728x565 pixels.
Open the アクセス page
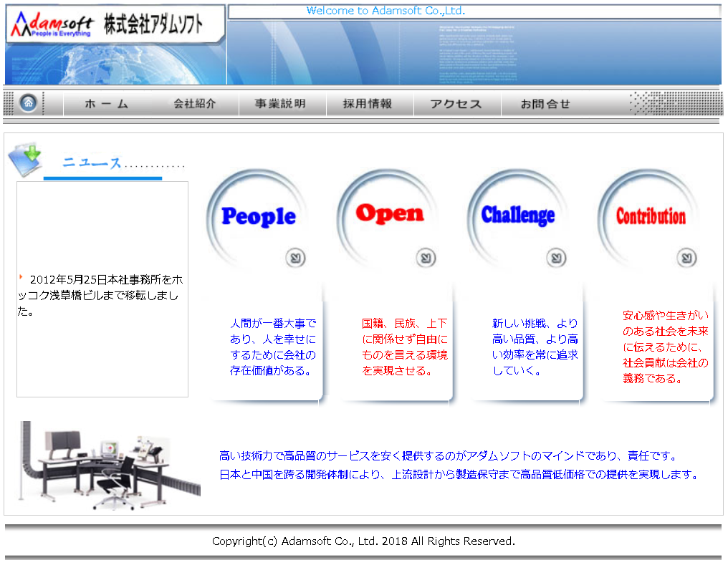456,104
